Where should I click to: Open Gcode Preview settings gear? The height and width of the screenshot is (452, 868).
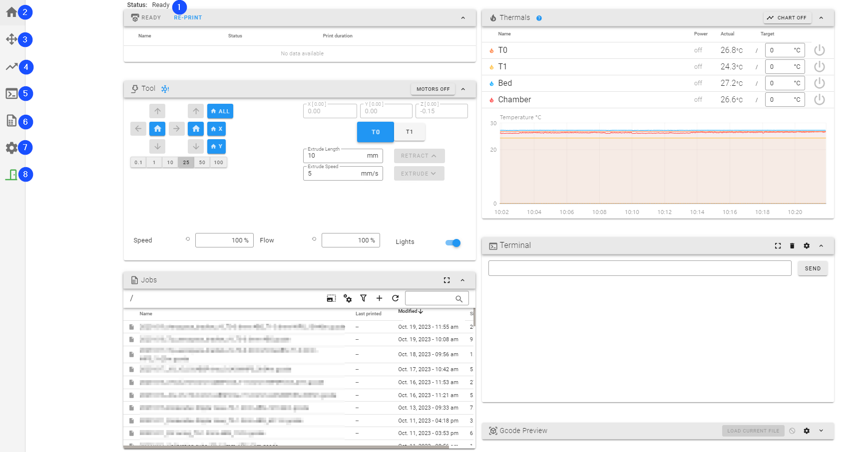tap(806, 431)
